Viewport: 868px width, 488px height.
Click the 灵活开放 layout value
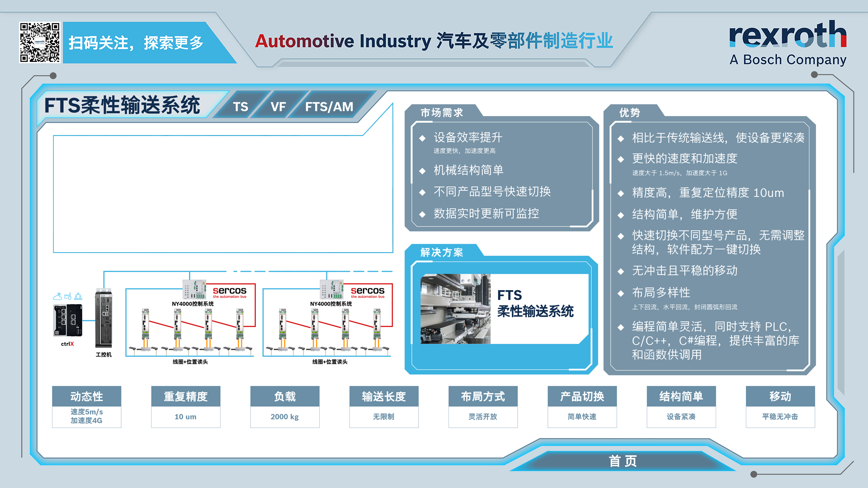tap(483, 417)
